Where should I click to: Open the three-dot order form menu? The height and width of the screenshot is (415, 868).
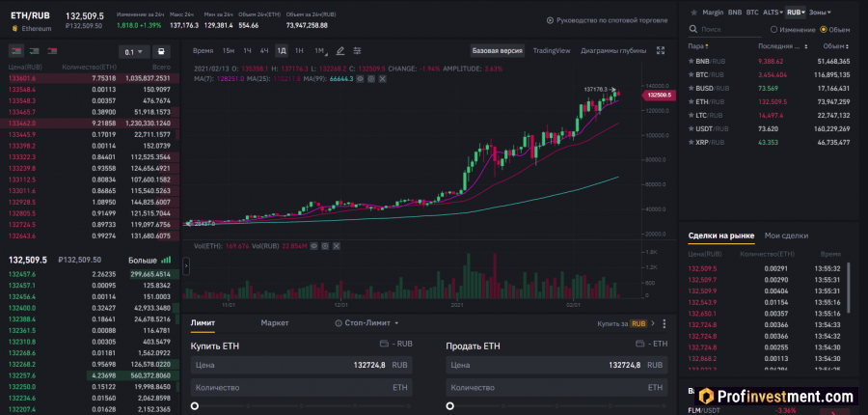(665, 323)
